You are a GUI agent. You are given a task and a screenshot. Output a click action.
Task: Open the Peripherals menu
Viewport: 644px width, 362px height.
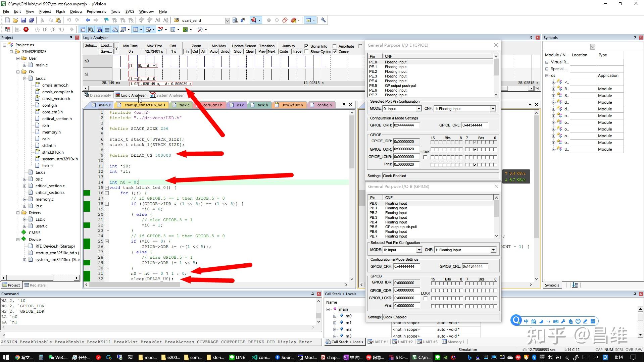tap(96, 11)
